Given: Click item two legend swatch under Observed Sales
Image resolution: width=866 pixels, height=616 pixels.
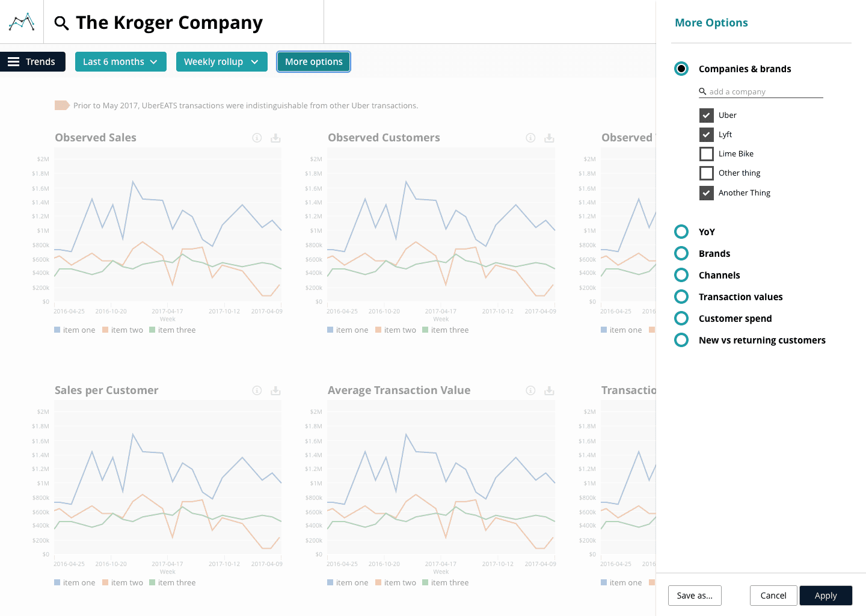Looking at the screenshot, I should tap(105, 330).
